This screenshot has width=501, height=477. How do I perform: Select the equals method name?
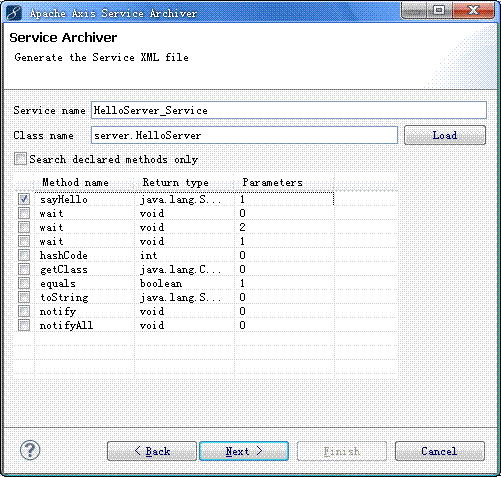pos(58,283)
